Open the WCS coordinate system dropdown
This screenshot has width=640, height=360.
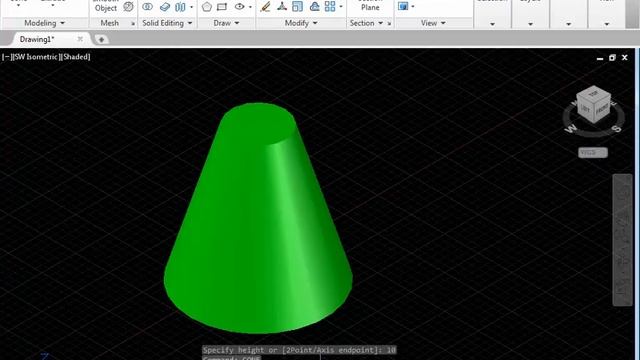[x=593, y=153]
